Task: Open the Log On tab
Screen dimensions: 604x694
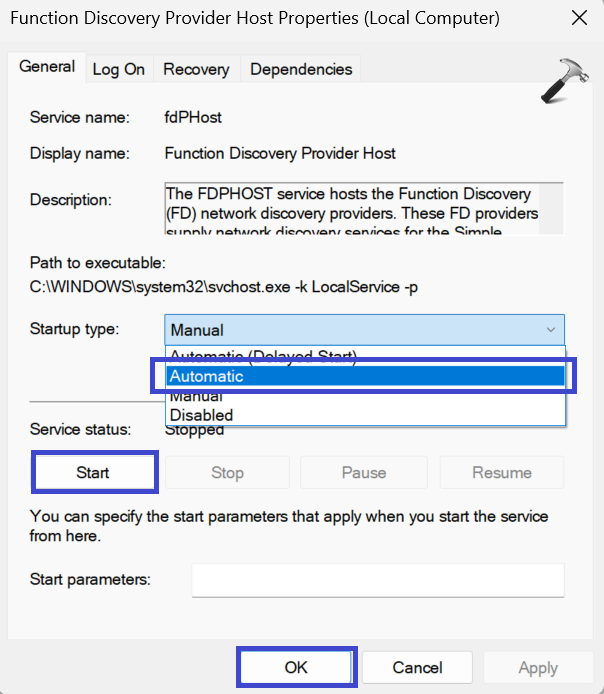Action: pos(119,69)
